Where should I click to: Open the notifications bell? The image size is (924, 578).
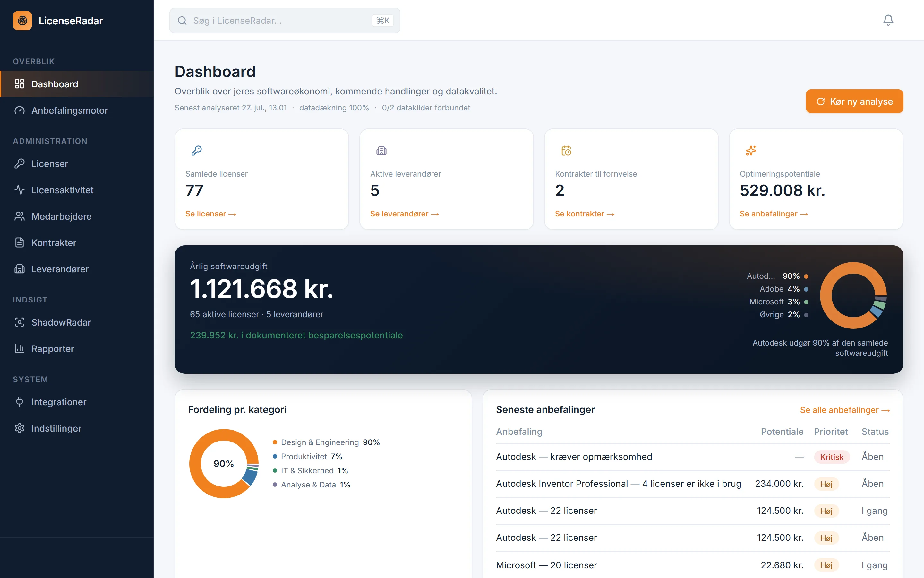(888, 20)
